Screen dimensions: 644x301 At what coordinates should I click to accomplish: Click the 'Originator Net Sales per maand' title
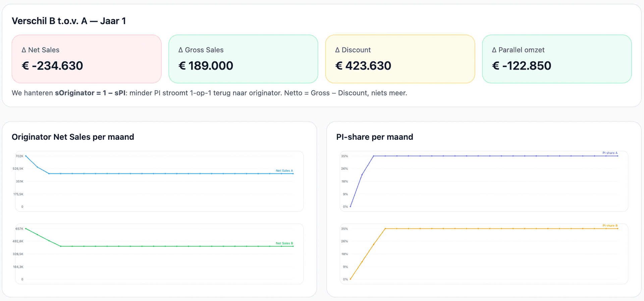point(73,137)
